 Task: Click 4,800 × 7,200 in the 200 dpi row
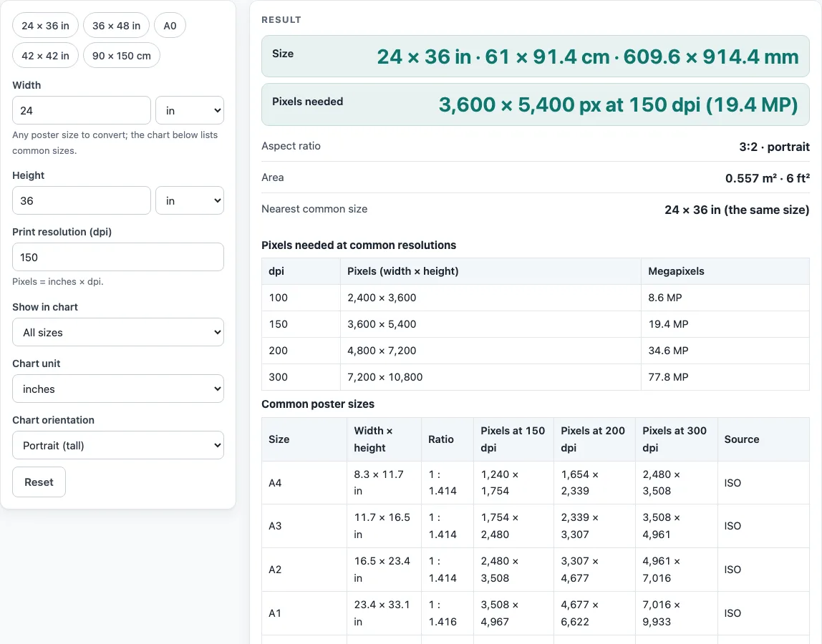382,351
